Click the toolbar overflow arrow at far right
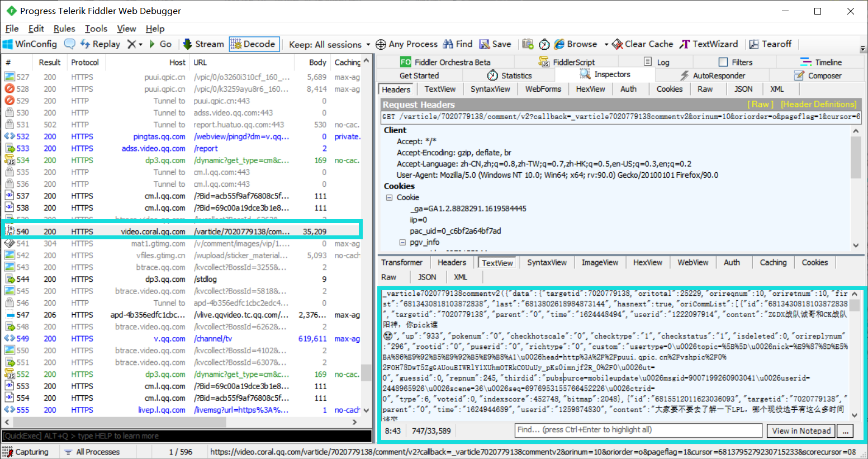This screenshot has width=868, height=459. [x=862, y=48]
